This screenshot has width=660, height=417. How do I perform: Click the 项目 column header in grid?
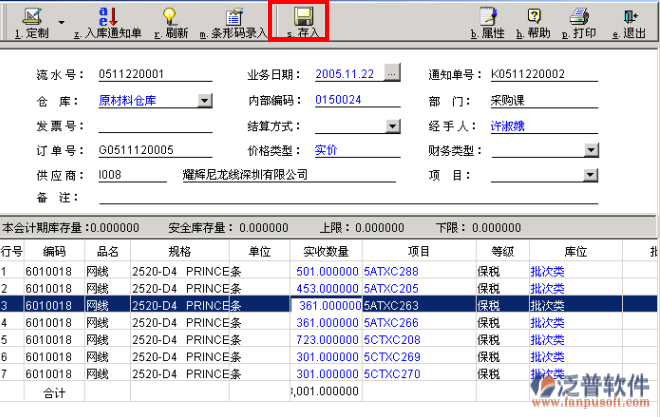tap(419, 251)
